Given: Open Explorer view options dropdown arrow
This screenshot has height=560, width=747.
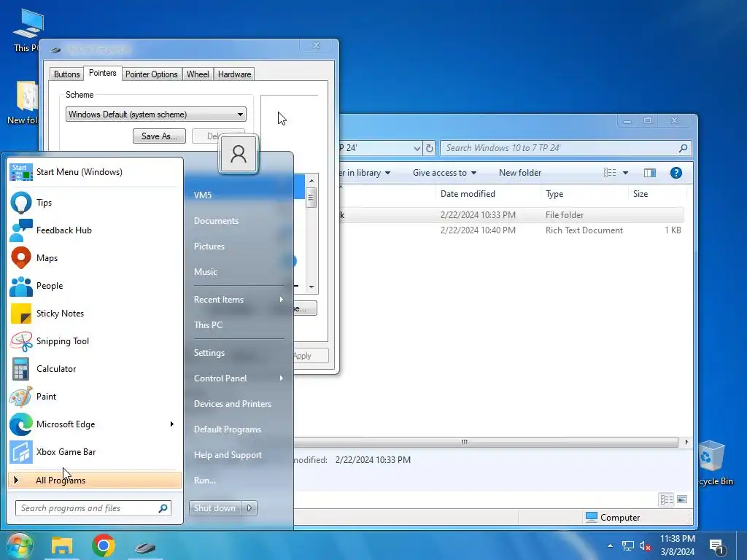Looking at the screenshot, I should pos(625,173).
